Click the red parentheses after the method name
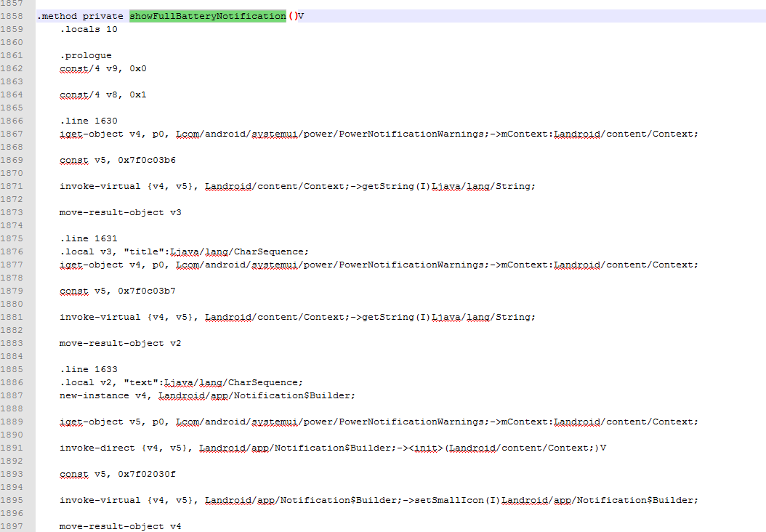Screen dimensions: 766x532 (292, 16)
